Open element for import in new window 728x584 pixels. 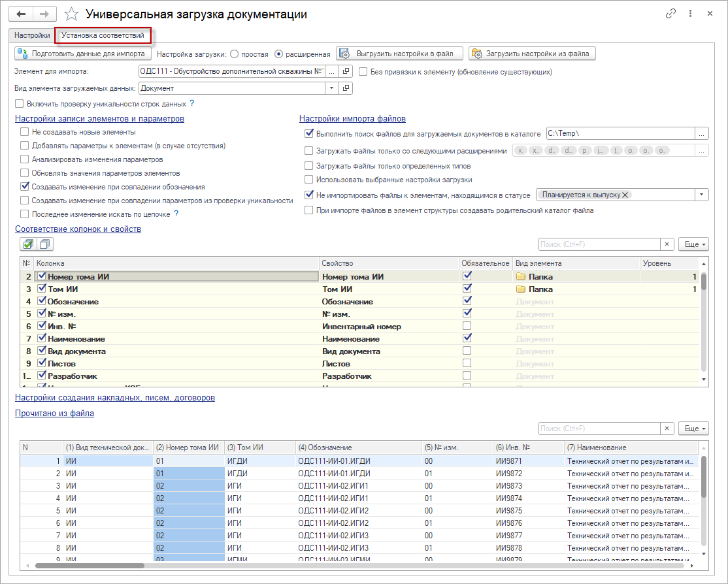point(346,71)
